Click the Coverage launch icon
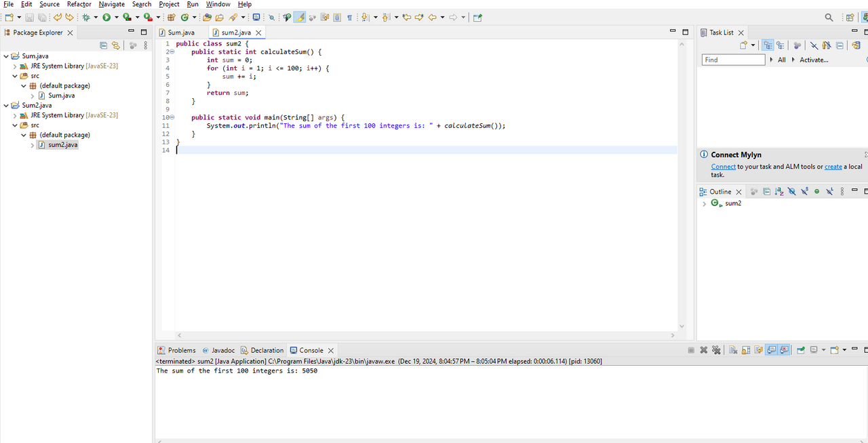868x443 pixels. pos(127,18)
